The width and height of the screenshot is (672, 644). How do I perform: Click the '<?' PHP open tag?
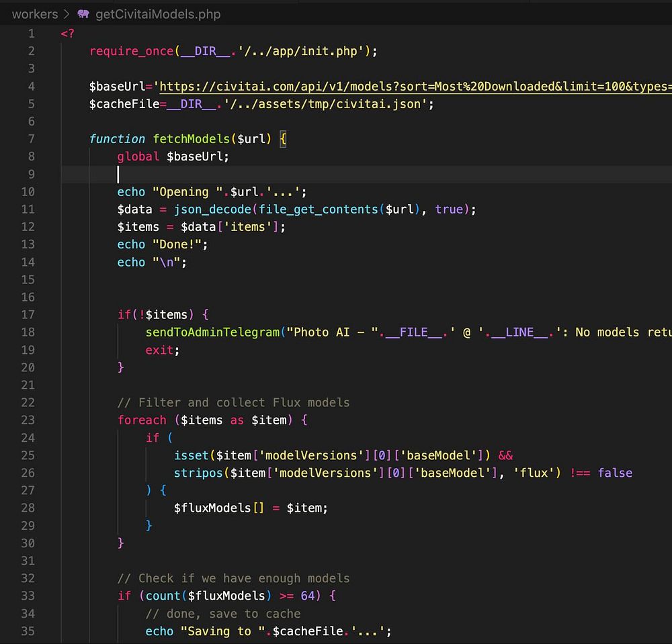tap(67, 34)
